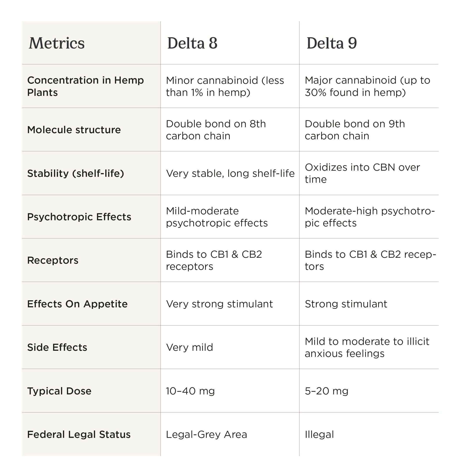Select the Effects On Appetite row label
The width and height of the screenshot is (460, 476).
click(77, 304)
